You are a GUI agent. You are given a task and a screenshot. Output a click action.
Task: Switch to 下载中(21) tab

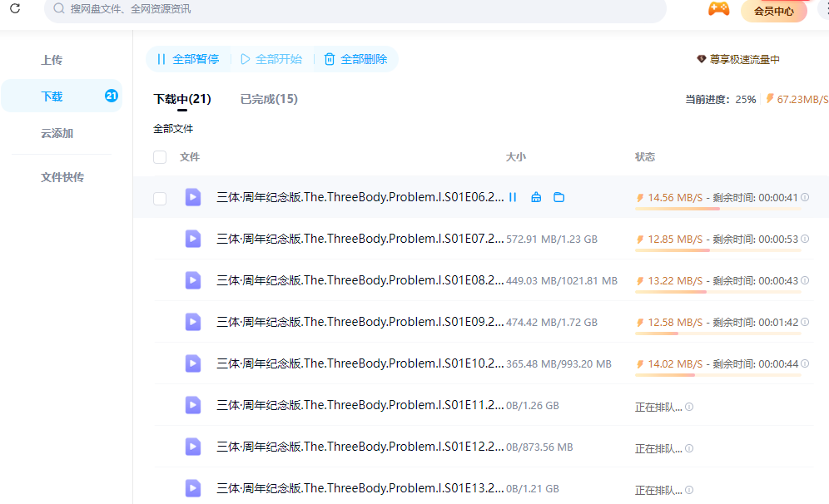[x=182, y=99]
